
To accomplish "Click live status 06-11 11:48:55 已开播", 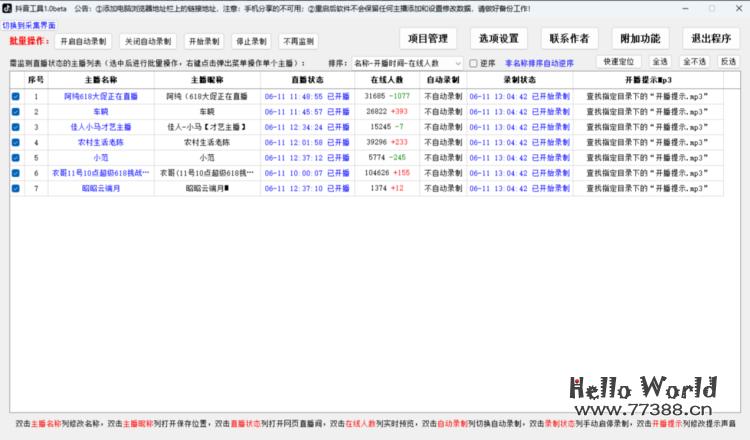I will (x=307, y=97).
